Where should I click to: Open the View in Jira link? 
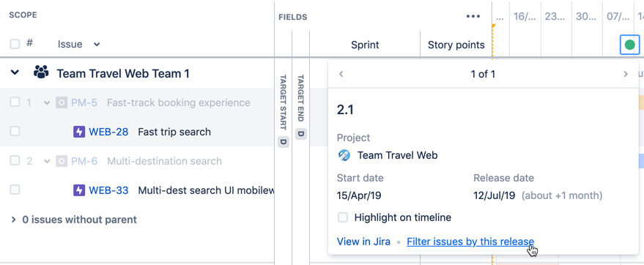point(363,242)
